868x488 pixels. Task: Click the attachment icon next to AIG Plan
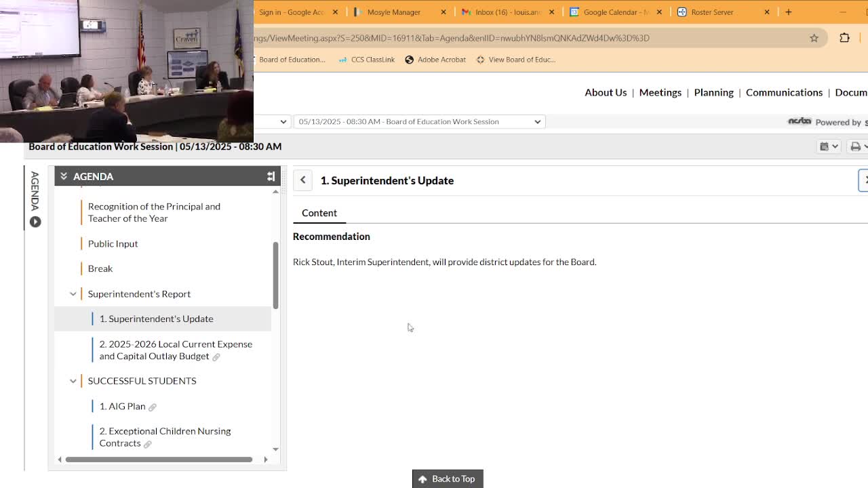(x=153, y=407)
